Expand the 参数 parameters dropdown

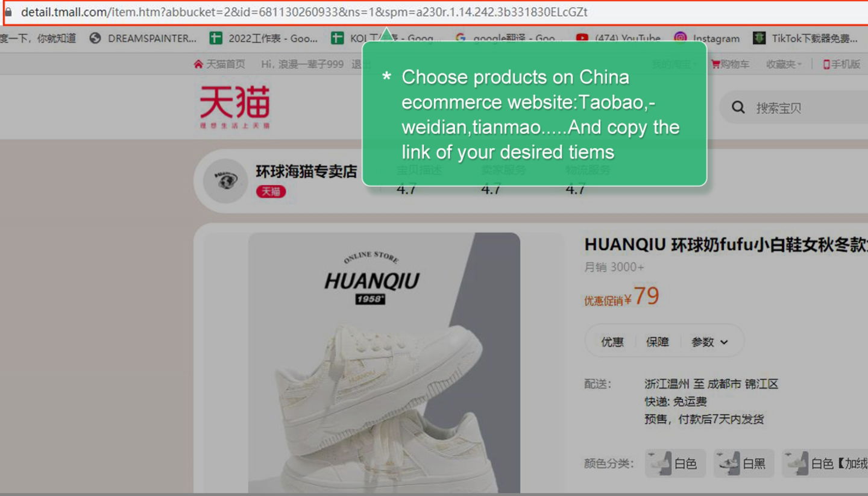(x=710, y=342)
